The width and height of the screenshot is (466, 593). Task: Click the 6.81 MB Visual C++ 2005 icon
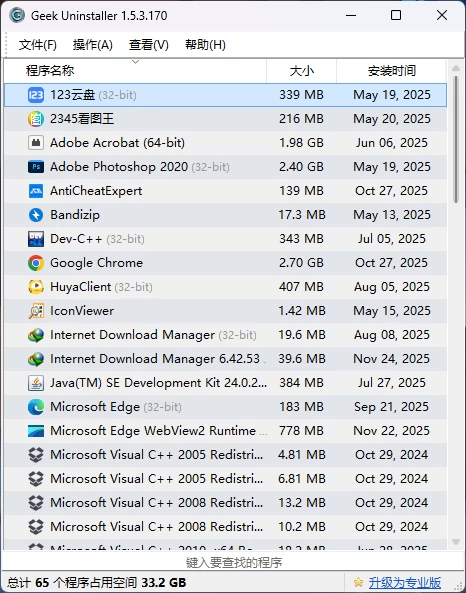(x=36, y=479)
